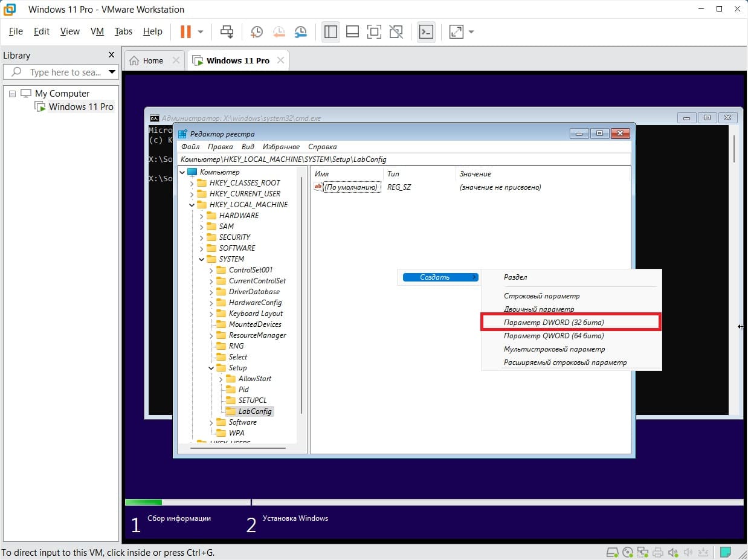The height and width of the screenshot is (560, 748).
Task: Close the Home tab
Action: click(x=176, y=60)
